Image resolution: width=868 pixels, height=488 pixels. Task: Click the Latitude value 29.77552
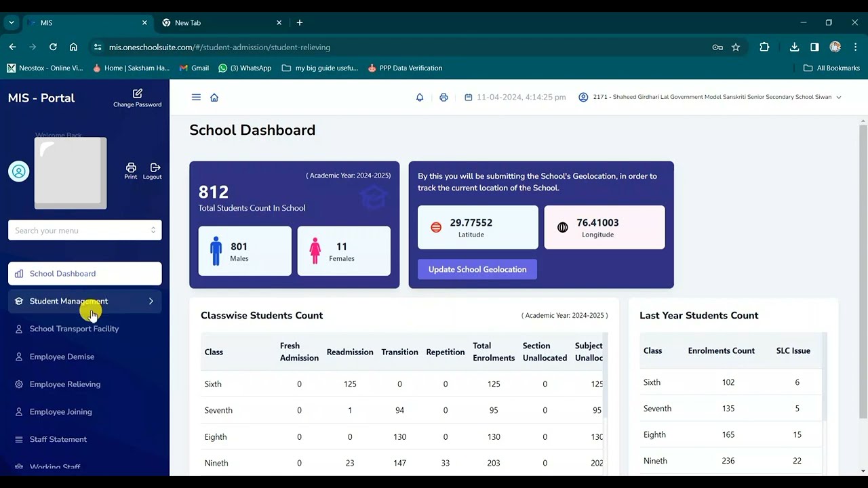[x=471, y=222]
